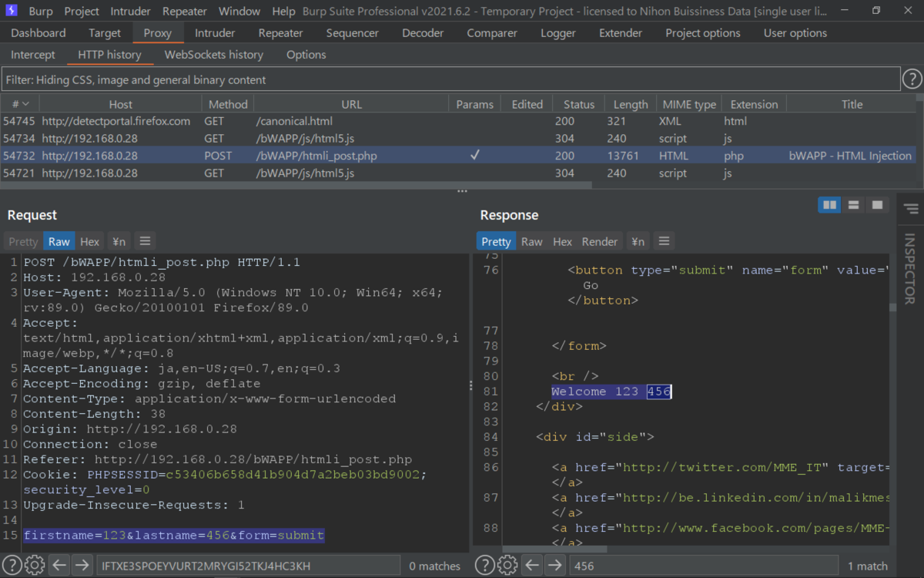Switch to stacked request/response layout
The image size is (924, 578).
tap(853, 205)
